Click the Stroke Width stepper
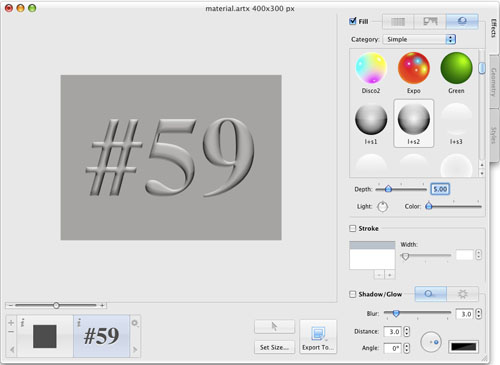Viewport: 500px width, 365px height. [479, 255]
